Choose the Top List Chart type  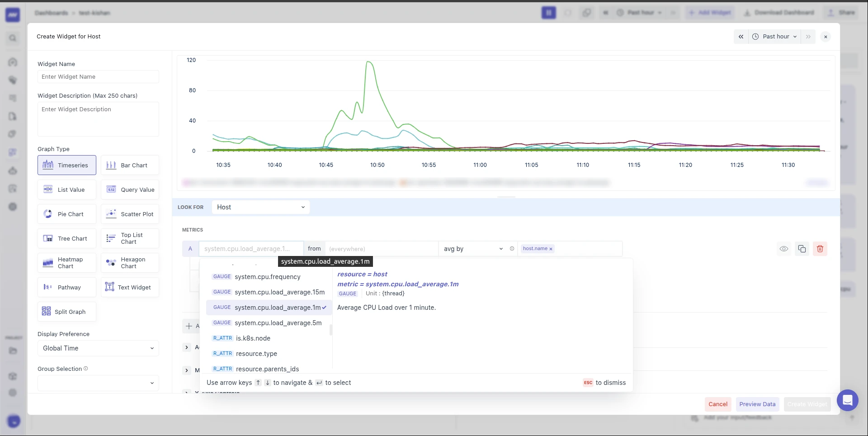[130, 238]
